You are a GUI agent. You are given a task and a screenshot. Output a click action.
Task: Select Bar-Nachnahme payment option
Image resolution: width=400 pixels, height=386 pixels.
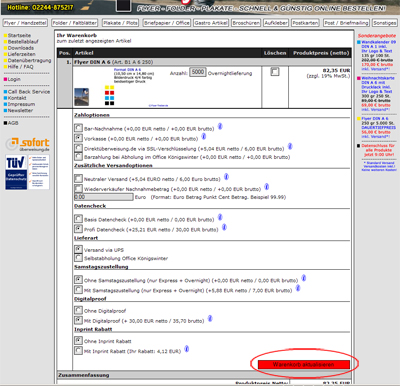click(78, 128)
